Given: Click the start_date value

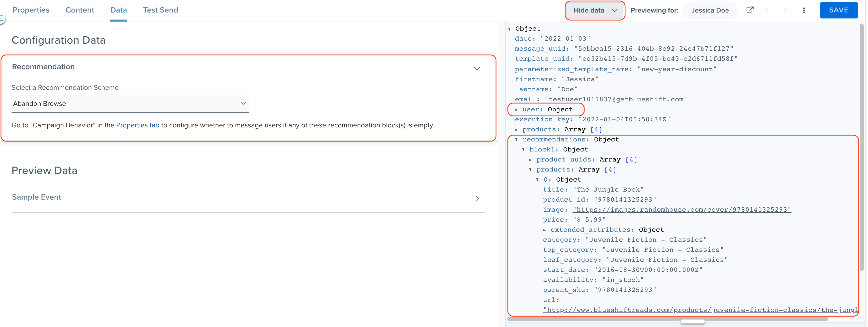Looking at the screenshot, I should (648, 270).
